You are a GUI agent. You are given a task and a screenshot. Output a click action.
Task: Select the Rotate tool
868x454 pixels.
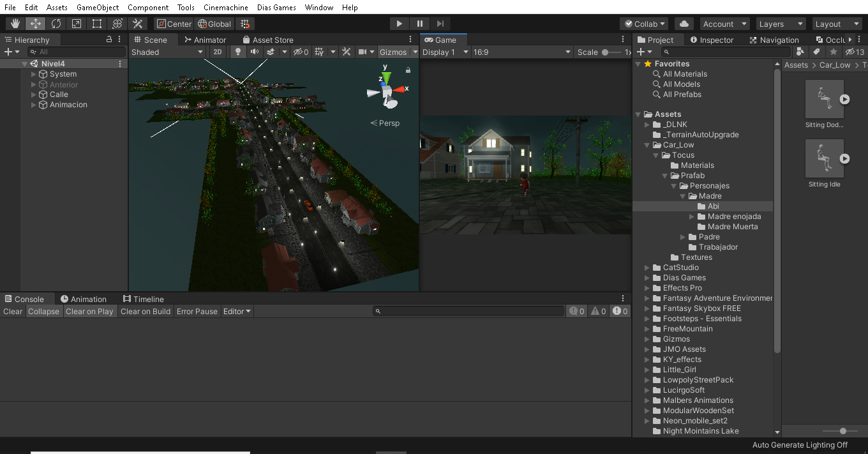[x=56, y=24]
